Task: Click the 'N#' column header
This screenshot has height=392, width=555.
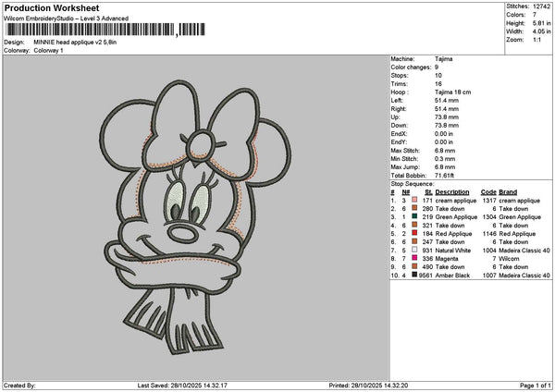Action: [406, 192]
